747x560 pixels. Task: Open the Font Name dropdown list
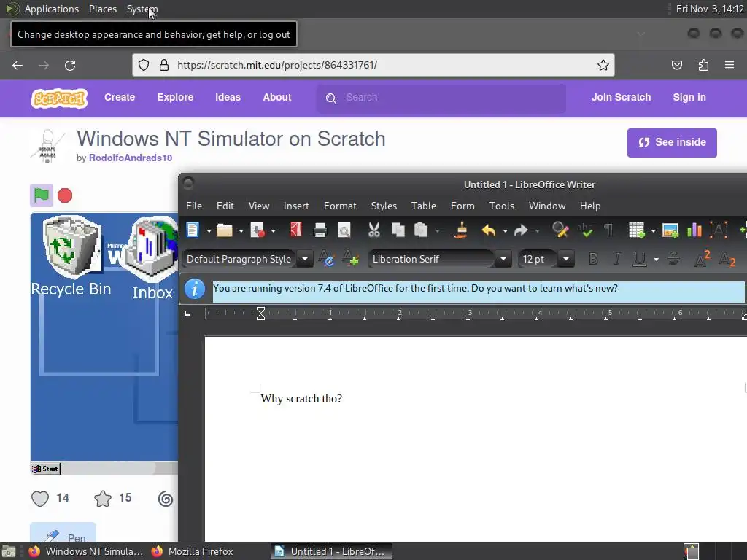503,259
